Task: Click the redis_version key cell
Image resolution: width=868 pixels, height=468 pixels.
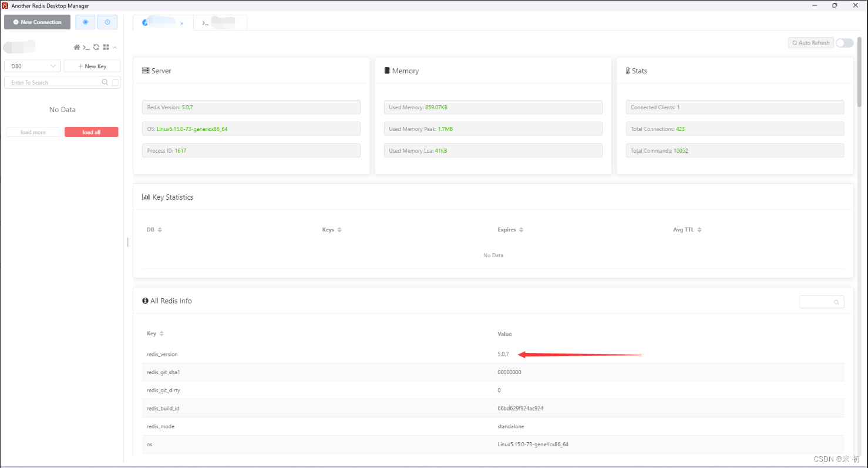Action: click(x=162, y=354)
